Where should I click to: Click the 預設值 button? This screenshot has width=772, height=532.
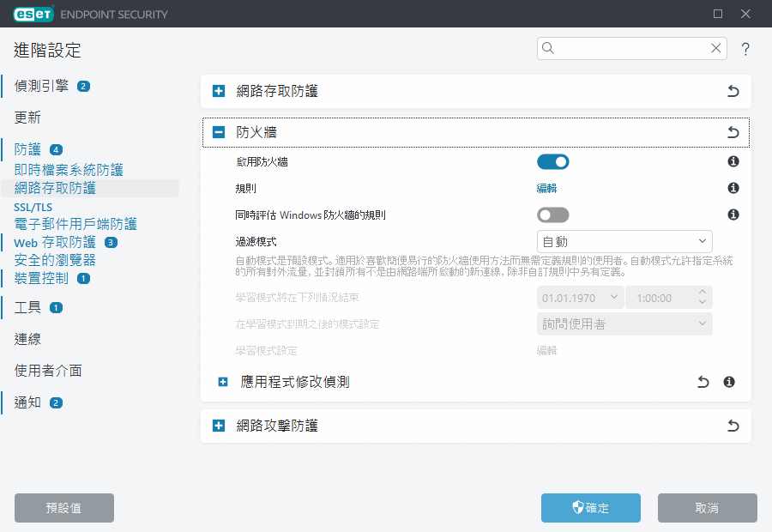64,508
